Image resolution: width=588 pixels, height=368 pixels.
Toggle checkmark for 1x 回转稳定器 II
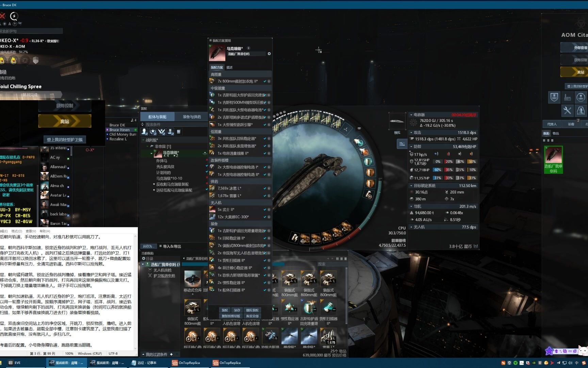coord(265,238)
